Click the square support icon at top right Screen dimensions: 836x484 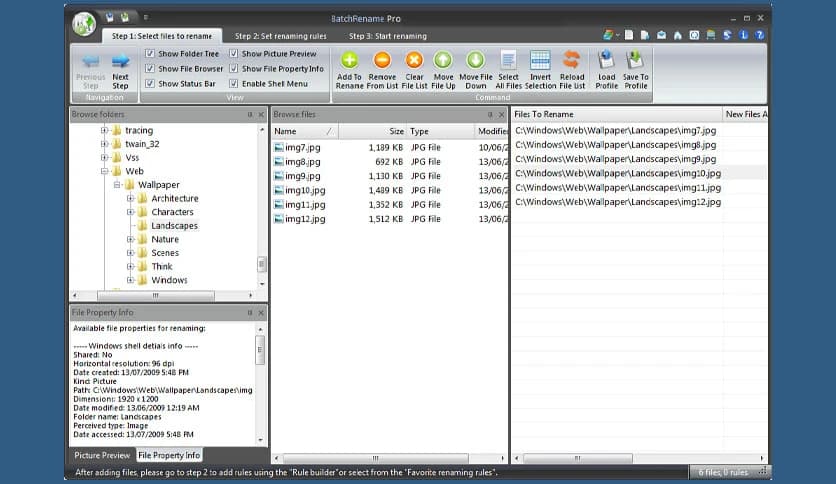694,35
